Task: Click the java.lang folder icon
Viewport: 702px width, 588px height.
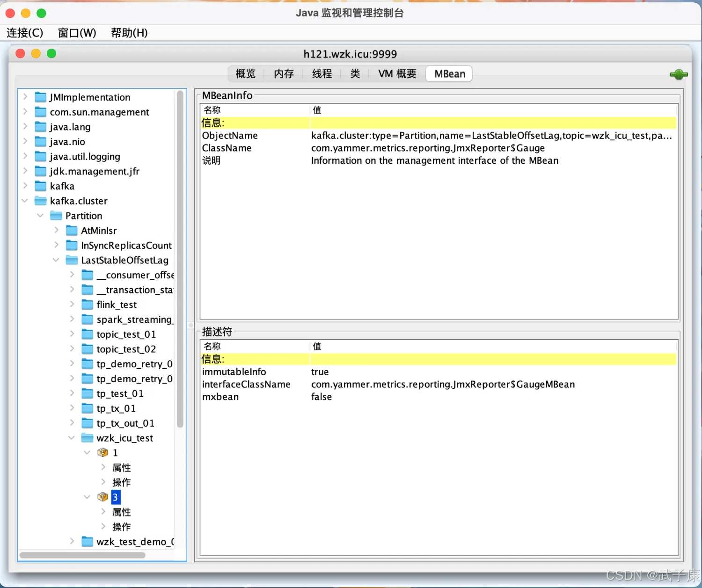Action: [x=41, y=127]
